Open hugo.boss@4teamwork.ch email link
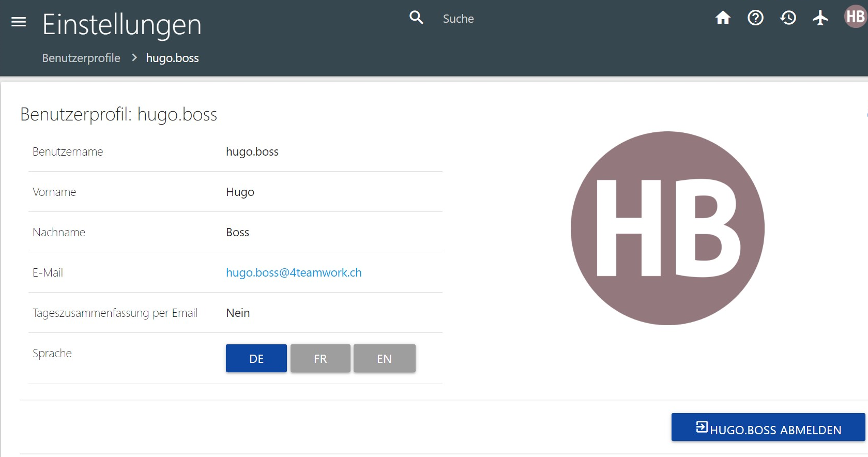This screenshot has height=457, width=868. (x=294, y=272)
